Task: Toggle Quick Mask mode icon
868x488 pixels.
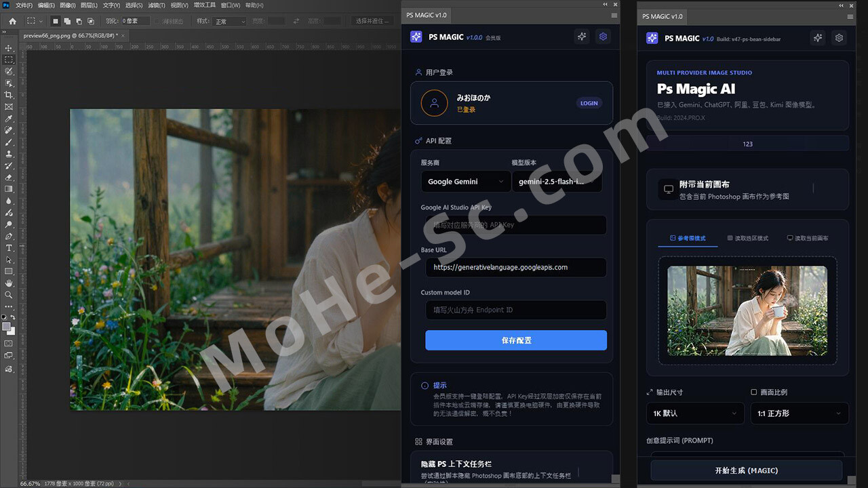Action: tap(9, 344)
